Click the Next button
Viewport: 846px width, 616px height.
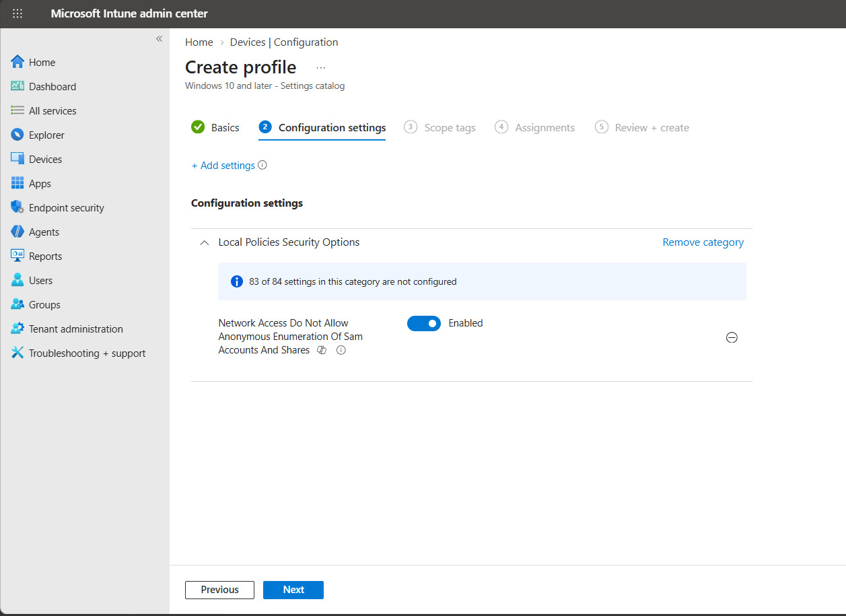tap(293, 590)
